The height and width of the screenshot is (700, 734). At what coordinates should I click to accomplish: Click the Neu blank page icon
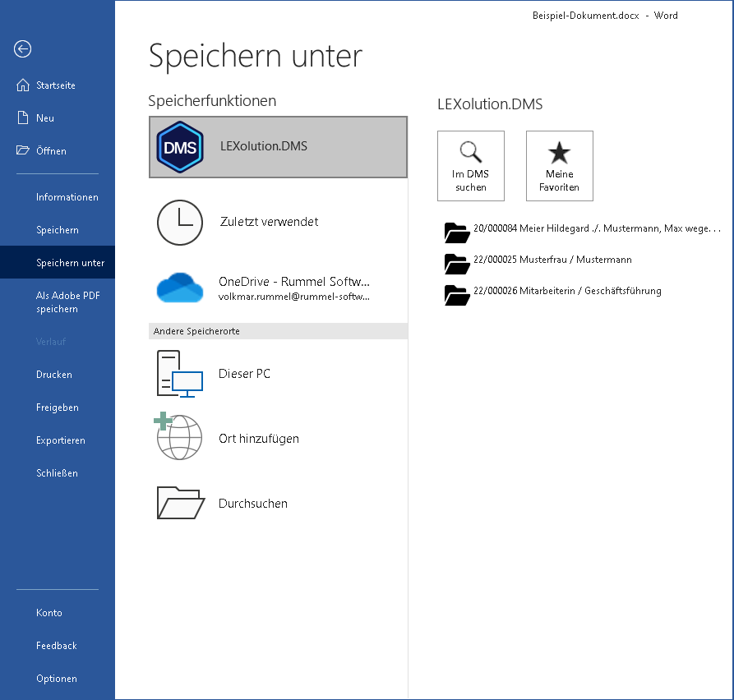point(22,117)
